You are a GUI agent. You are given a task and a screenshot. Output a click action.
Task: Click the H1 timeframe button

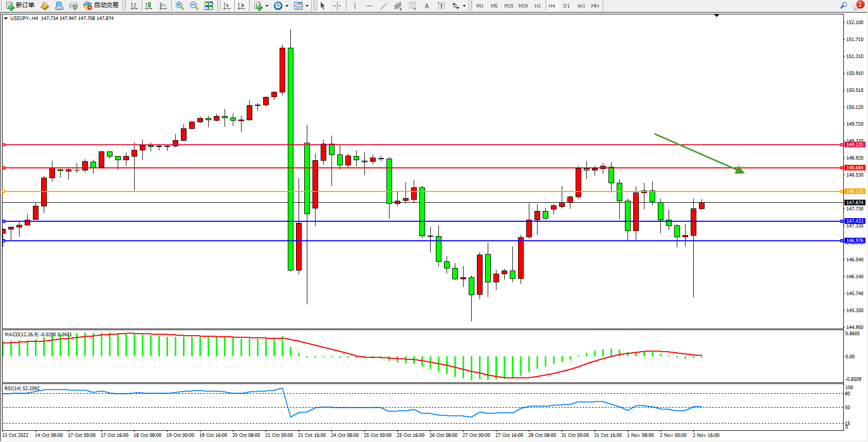click(x=538, y=6)
